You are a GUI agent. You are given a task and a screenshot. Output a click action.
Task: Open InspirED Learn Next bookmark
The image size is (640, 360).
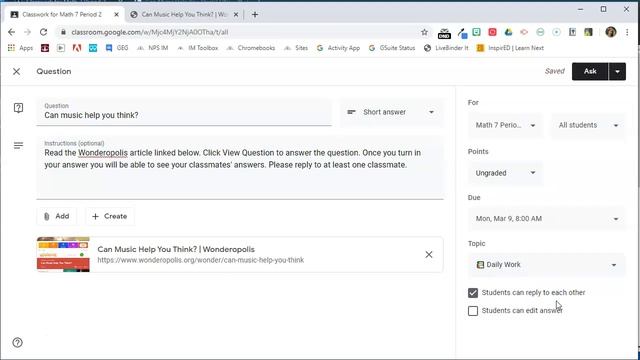[x=510, y=48]
